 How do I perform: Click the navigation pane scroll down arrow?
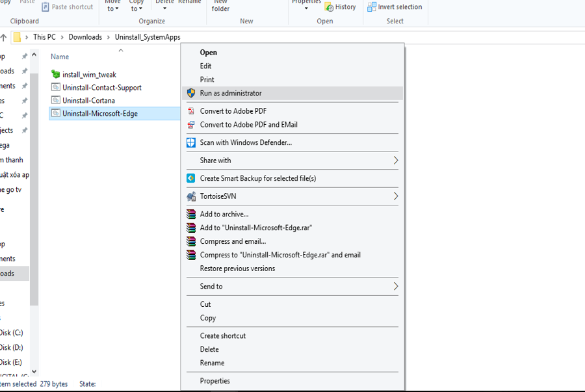point(34,371)
